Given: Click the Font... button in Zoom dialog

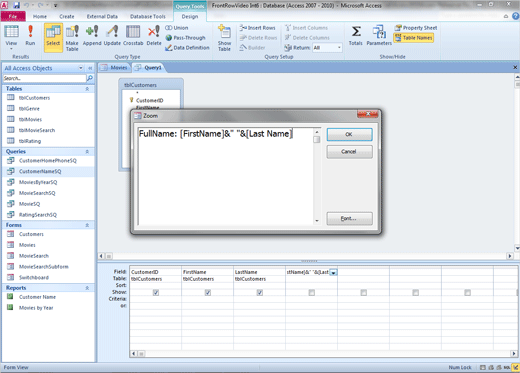Looking at the screenshot, I should 349,219.
